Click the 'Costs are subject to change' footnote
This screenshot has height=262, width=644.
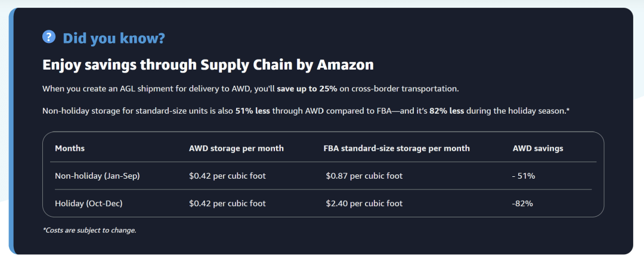[89, 230]
